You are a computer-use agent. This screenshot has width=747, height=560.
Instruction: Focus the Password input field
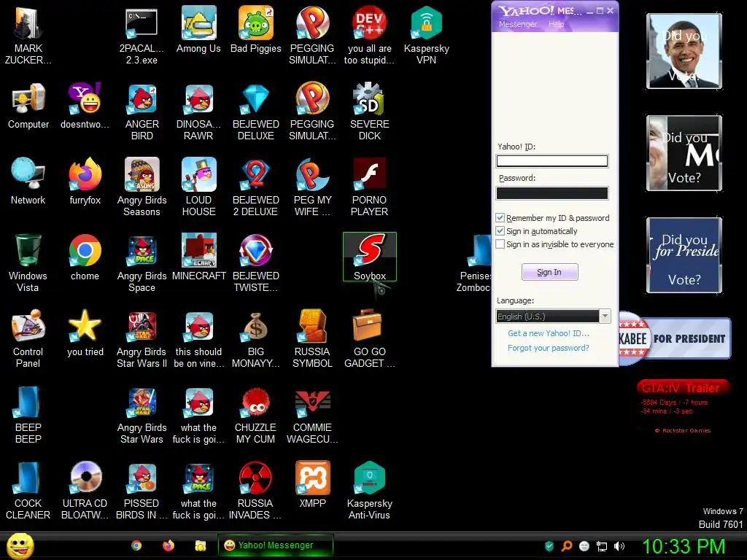tap(552, 192)
